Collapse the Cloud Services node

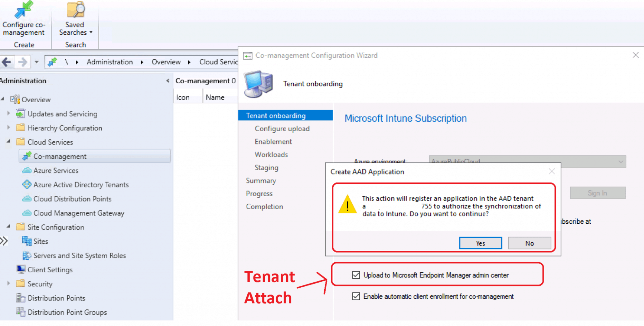pos(8,142)
